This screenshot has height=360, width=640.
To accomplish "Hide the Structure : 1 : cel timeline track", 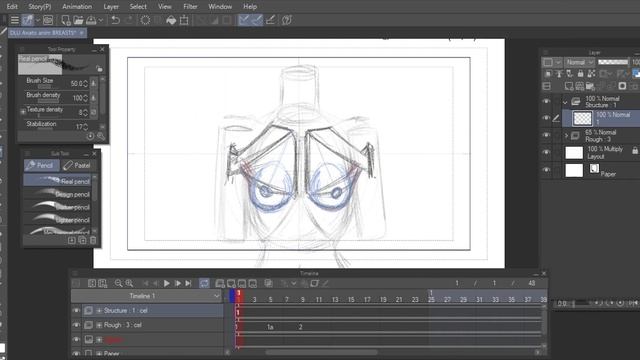I will [x=76, y=311].
